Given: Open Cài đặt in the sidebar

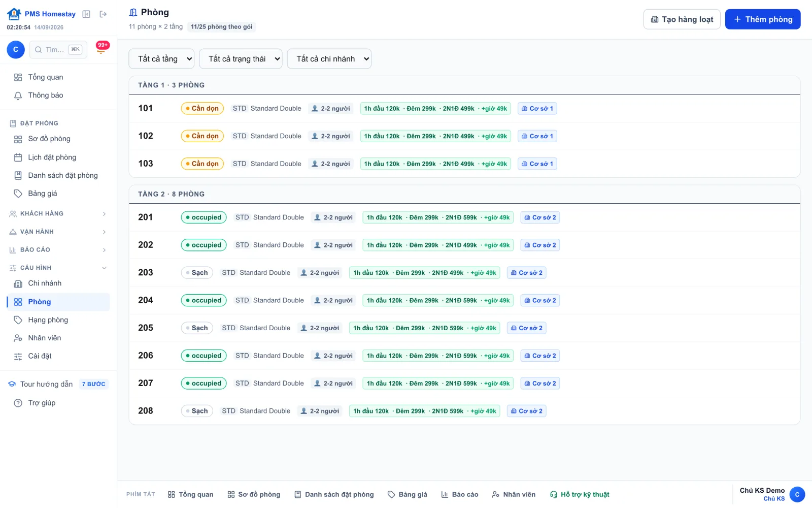Looking at the screenshot, I should point(58,356).
